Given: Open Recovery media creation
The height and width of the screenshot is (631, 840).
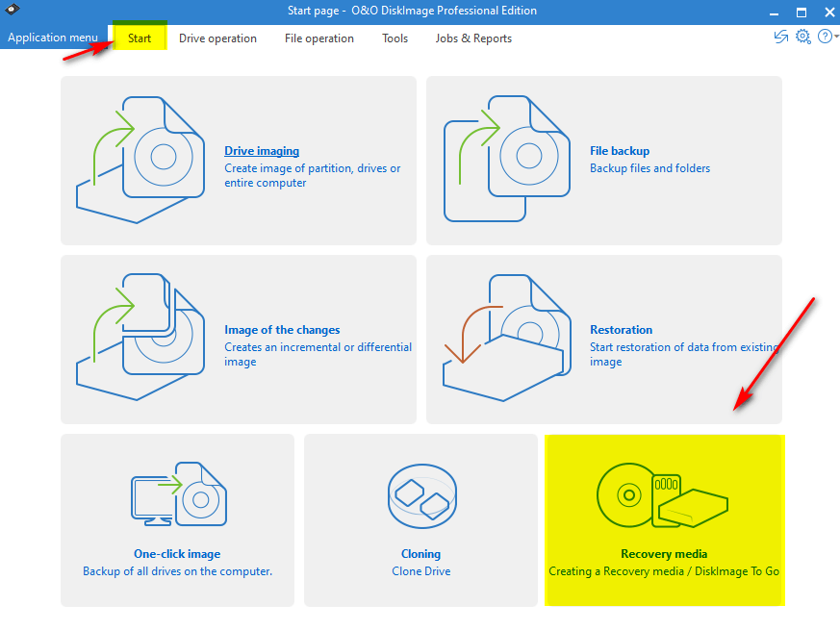Looking at the screenshot, I should [x=664, y=554].
